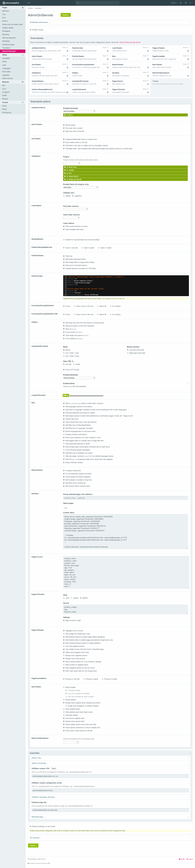Open the AsmTweaks cog icon
Screen dimensions: 195x868
[67, 67]
